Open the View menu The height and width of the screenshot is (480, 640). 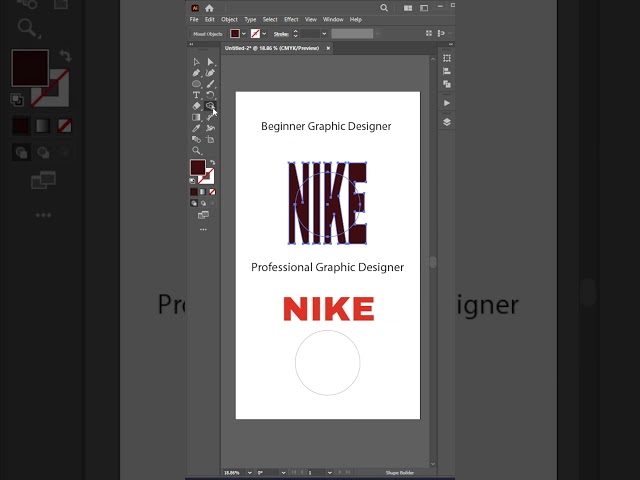tap(311, 20)
